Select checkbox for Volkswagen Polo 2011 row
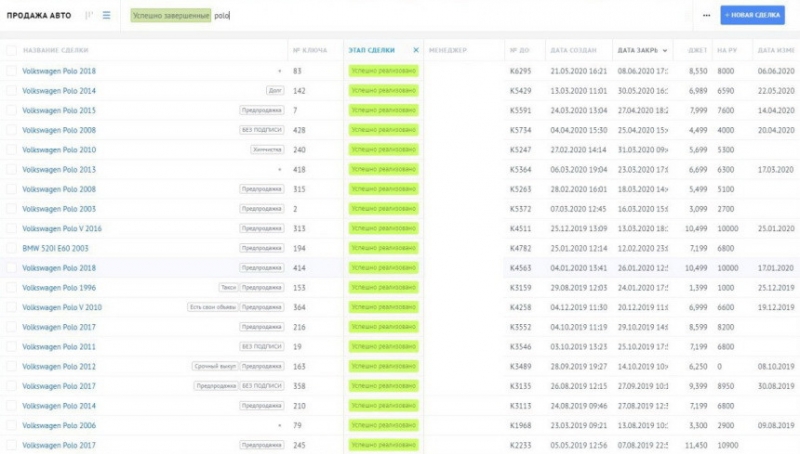 (x=11, y=346)
